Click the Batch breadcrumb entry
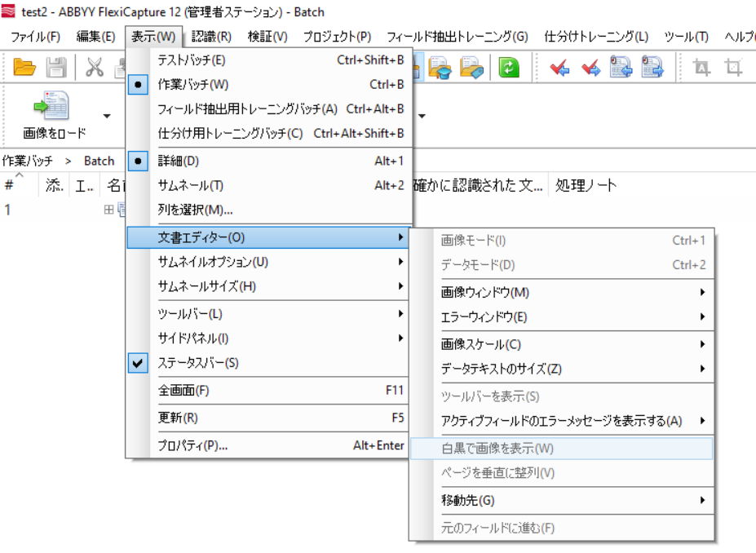This screenshot has height=553, width=756. [99, 161]
